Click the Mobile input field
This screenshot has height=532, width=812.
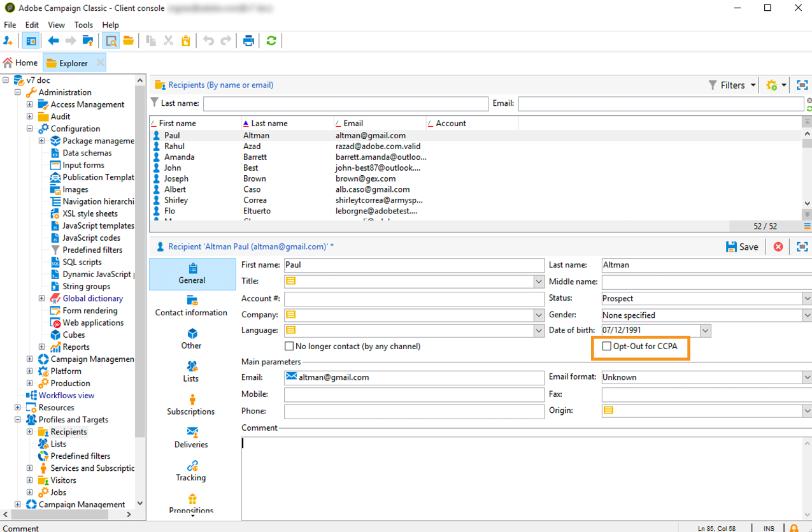point(414,394)
